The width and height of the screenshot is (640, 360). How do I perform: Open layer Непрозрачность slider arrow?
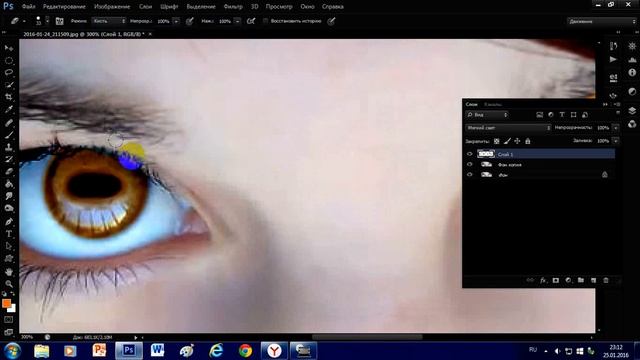616,128
